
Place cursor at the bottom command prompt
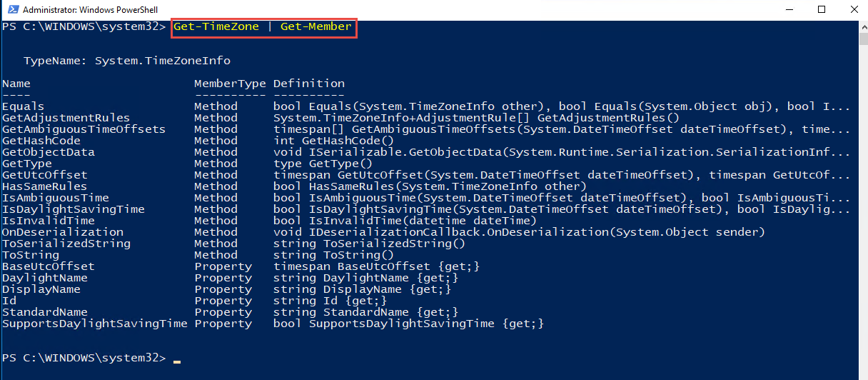tap(176, 358)
